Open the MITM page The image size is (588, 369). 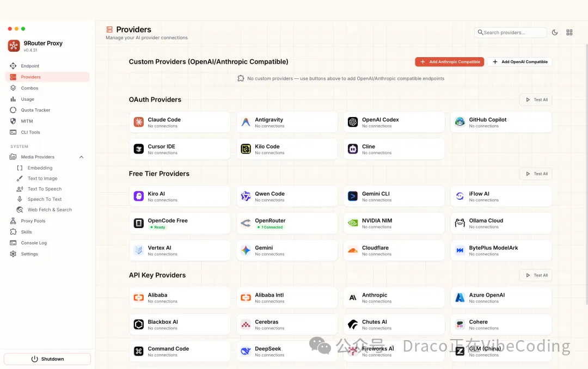click(x=47, y=121)
